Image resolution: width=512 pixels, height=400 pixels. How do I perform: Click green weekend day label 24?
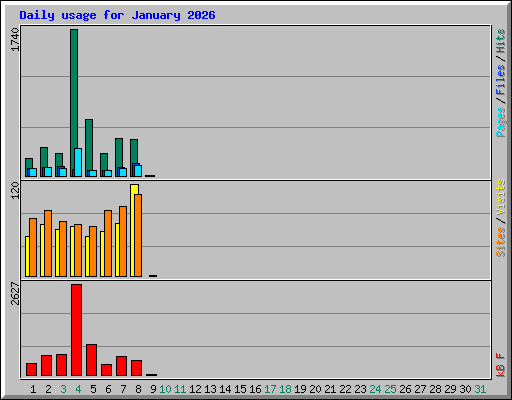point(375,389)
